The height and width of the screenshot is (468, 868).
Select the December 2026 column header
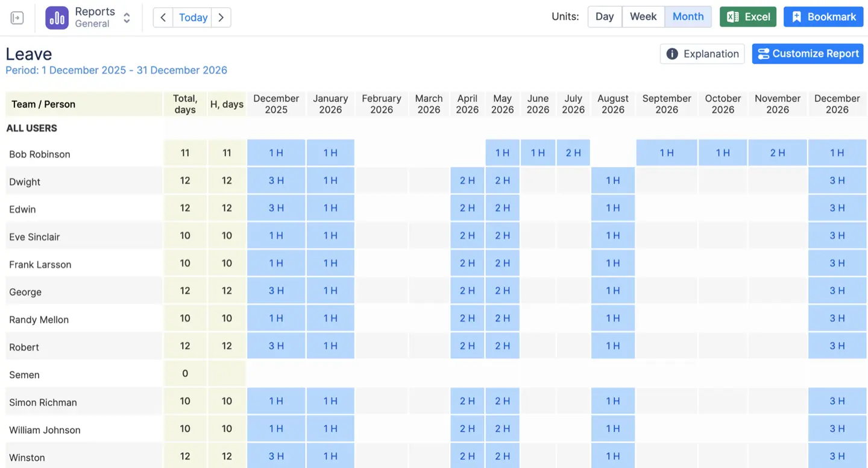(837, 104)
